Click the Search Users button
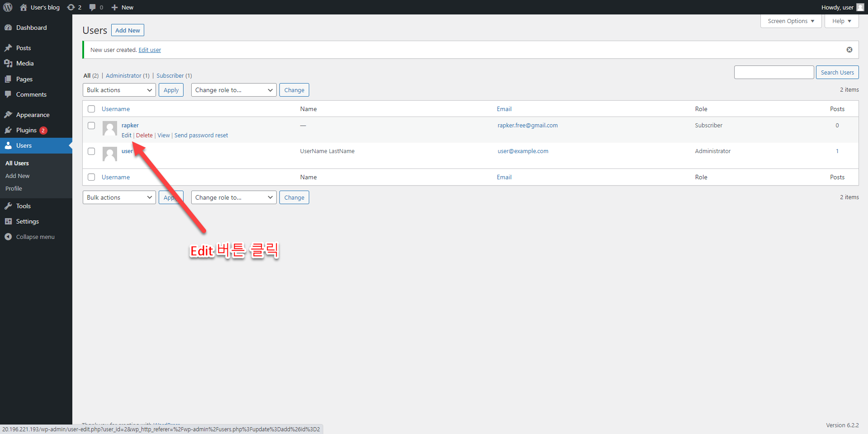Screen dimensions: 868x434 coord(837,72)
